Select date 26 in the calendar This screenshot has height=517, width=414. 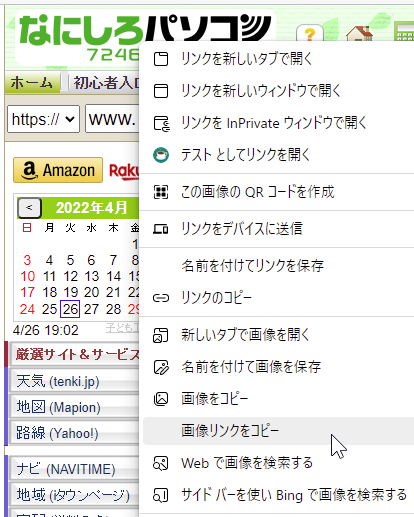pos(70,309)
